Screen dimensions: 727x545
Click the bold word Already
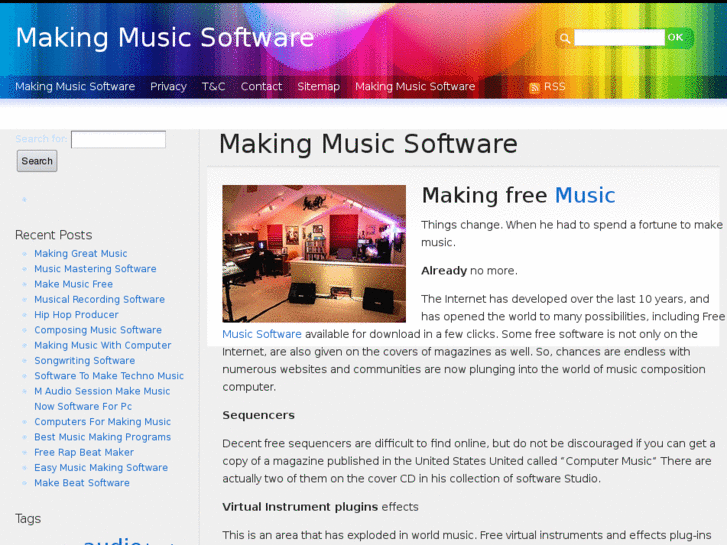coord(444,270)
